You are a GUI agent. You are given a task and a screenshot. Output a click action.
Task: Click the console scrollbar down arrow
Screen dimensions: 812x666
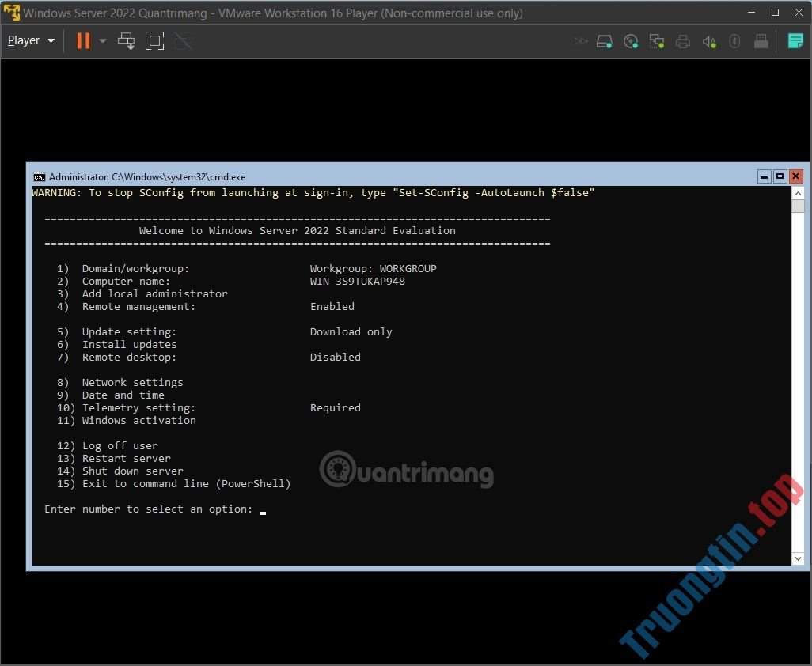point(798,558)
